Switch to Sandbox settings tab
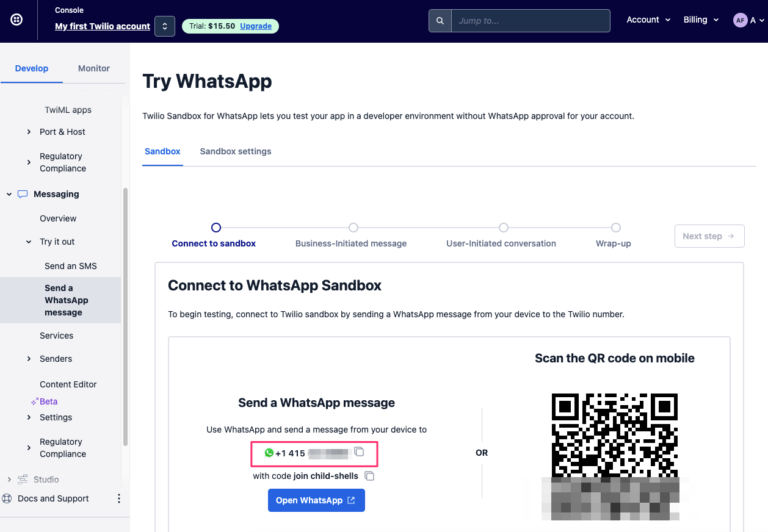The height and width of the screenshot is (532, 768). (x=236, y=151)
